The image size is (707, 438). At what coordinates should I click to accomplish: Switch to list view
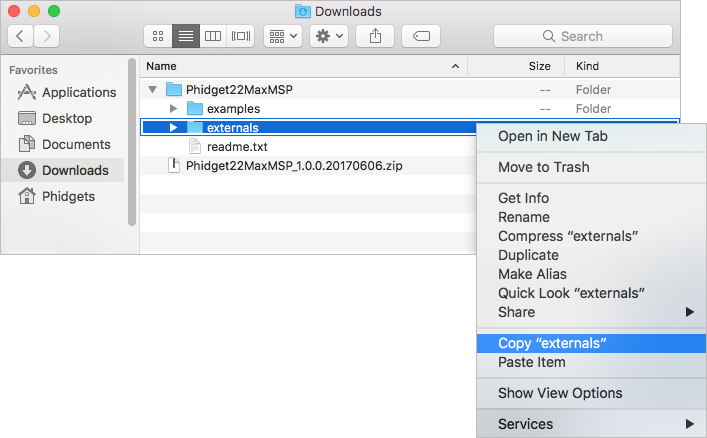(x=186, y=36)
